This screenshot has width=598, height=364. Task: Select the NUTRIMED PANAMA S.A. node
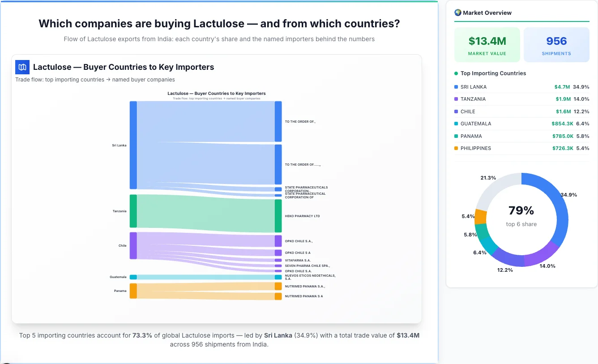(278, 286)
